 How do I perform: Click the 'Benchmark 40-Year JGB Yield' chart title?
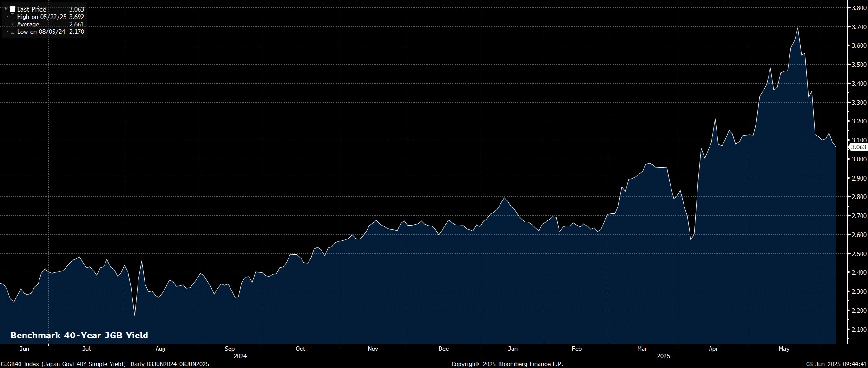pos(79,335)
